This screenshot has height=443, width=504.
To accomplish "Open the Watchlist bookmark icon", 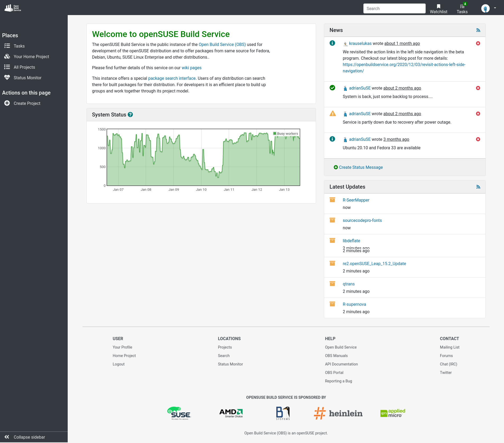I will (x=438, y=6).
